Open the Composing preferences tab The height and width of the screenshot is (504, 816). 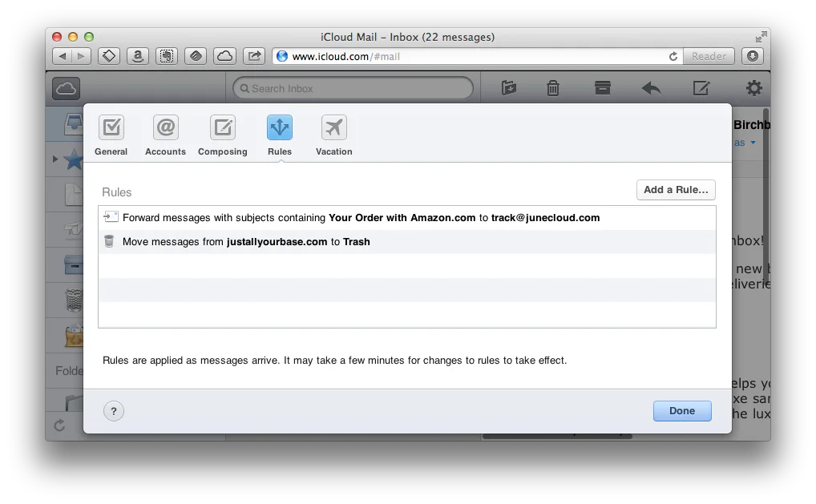point(223,135)
